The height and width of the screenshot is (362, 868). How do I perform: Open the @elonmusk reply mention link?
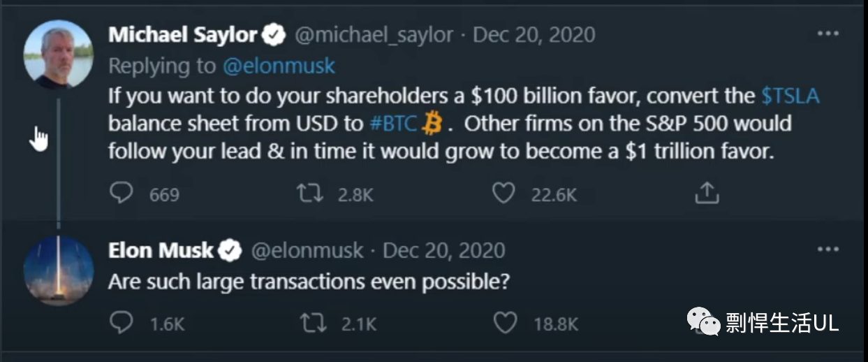click(279, 66)
